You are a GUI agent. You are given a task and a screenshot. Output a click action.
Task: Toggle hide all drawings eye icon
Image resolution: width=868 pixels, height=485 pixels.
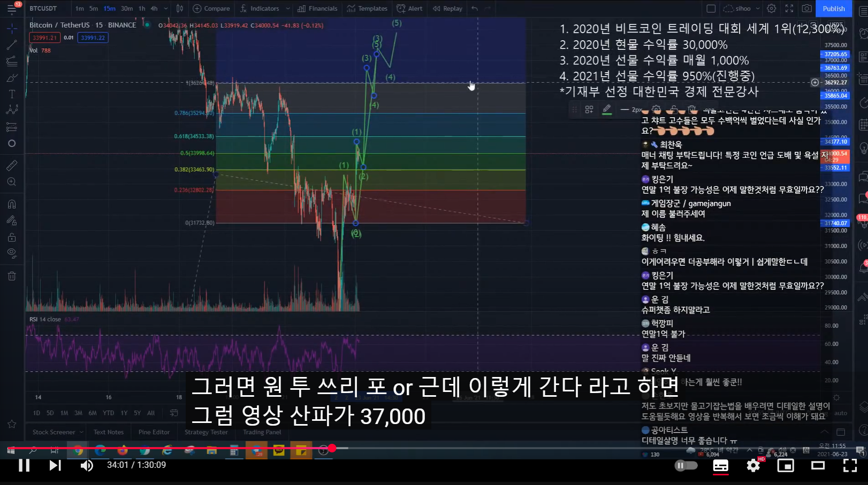[12, 253]
